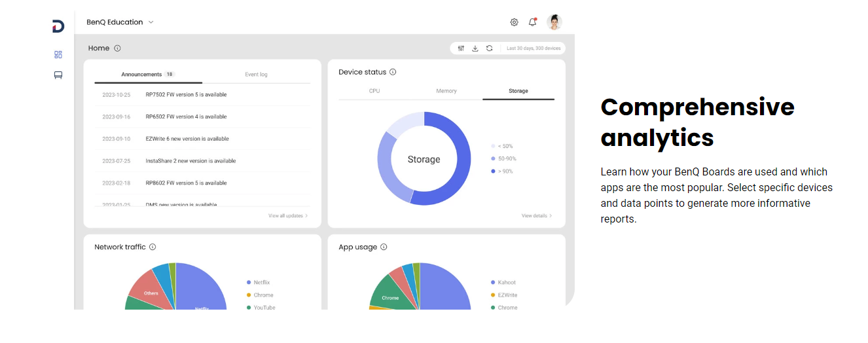Image resolution: width=868 pixels, height=343 pixels.
Task: Click info icon beside Network traffic
Action: click(153, 247)
